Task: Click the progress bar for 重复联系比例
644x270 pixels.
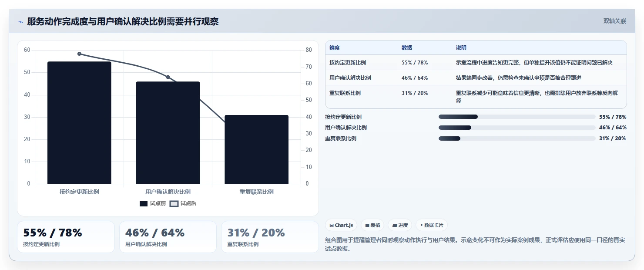Action: 517,138
